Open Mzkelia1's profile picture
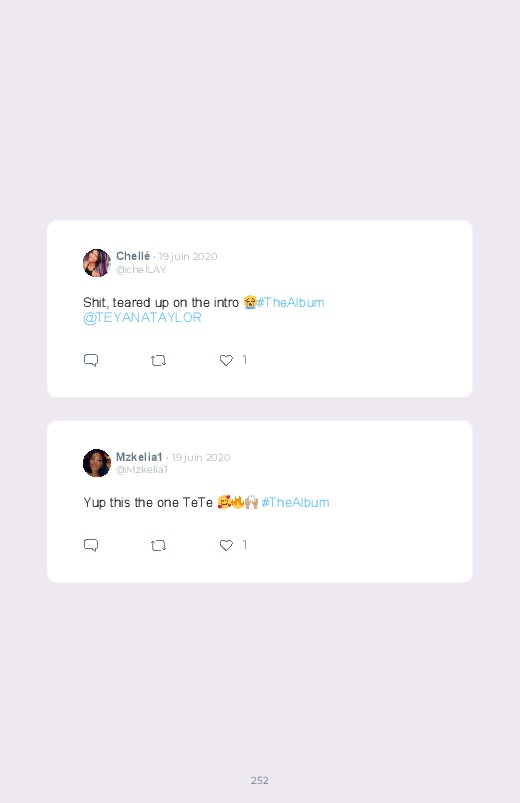The height and width of the screenshot is (803, 520). pos(97,463)
